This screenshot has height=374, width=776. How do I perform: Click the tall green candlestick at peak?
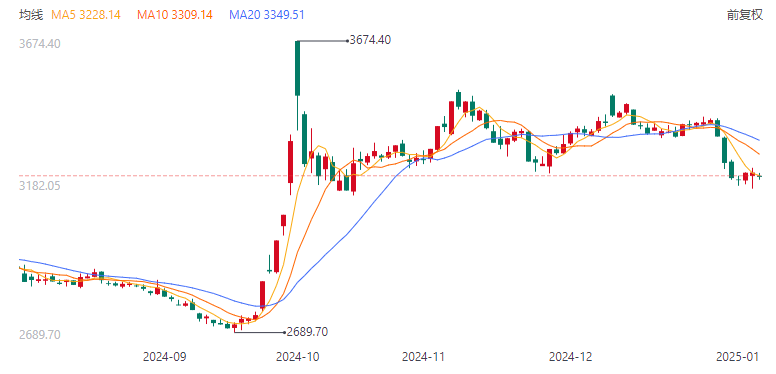click(297, 68)
